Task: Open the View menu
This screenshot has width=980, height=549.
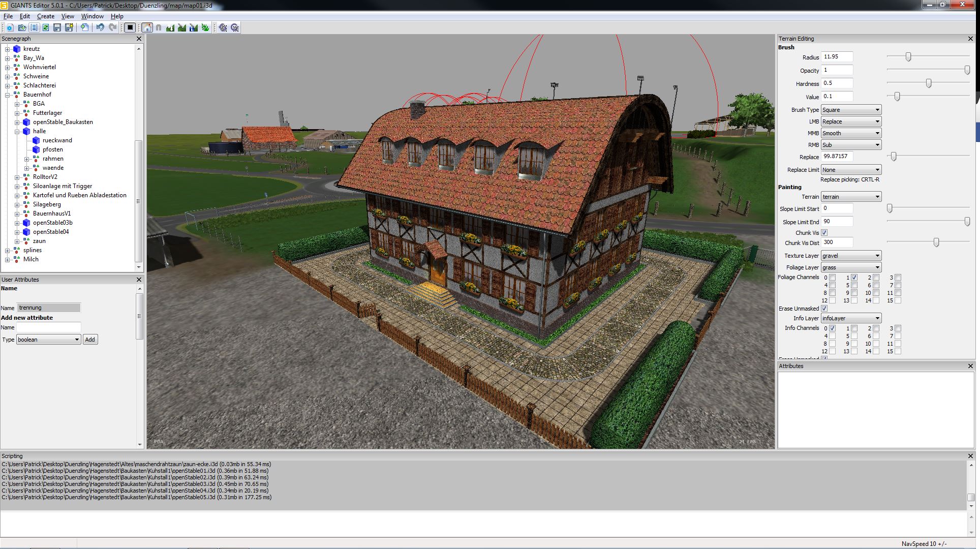Action: (68, 16)
